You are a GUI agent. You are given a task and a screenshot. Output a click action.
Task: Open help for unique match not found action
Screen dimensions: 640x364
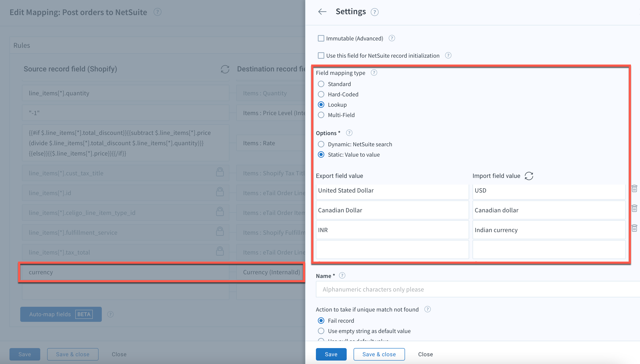(x=428, y=309)
